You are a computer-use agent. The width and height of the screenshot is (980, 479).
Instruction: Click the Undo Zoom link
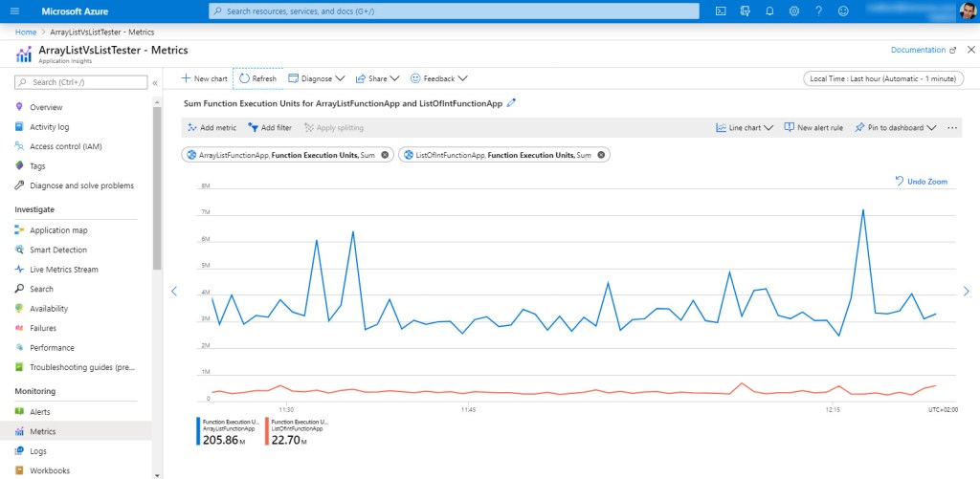pos(922,181)
